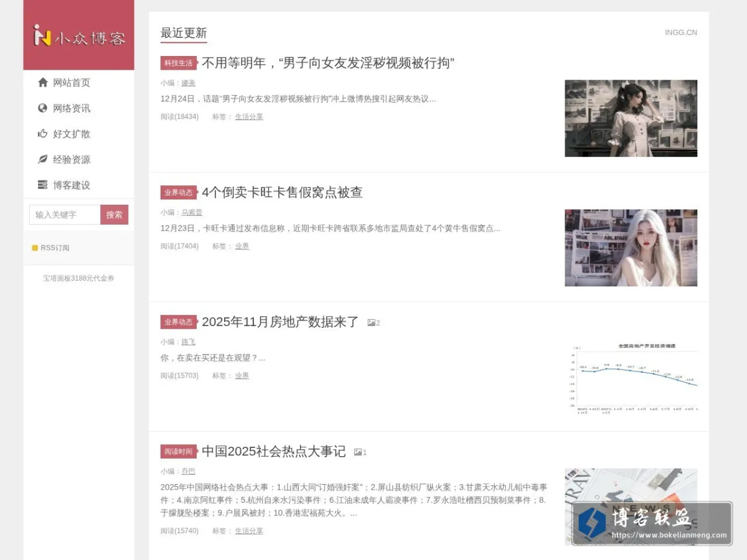Click the home icon beside 网站首页
Image resolution: width=747 pixels, height=560 pixels.
42,82
